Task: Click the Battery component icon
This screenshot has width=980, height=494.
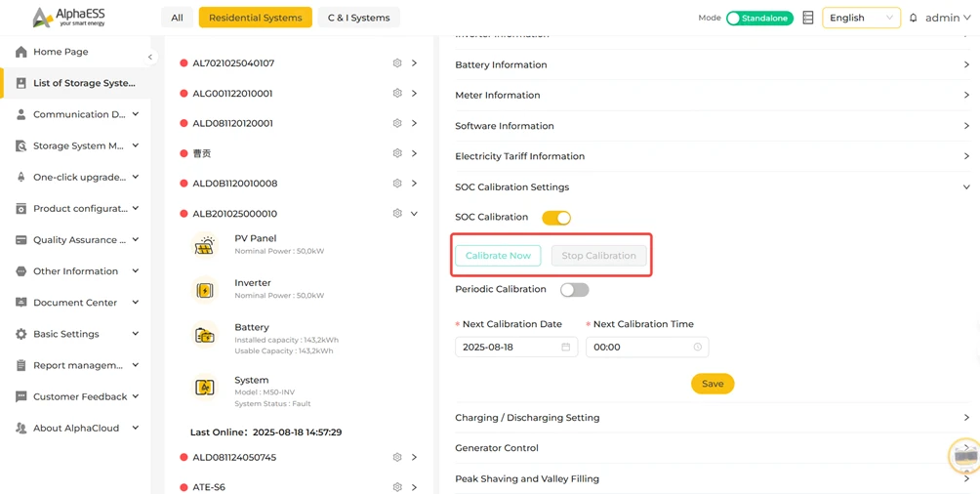Action: [204, 335]
